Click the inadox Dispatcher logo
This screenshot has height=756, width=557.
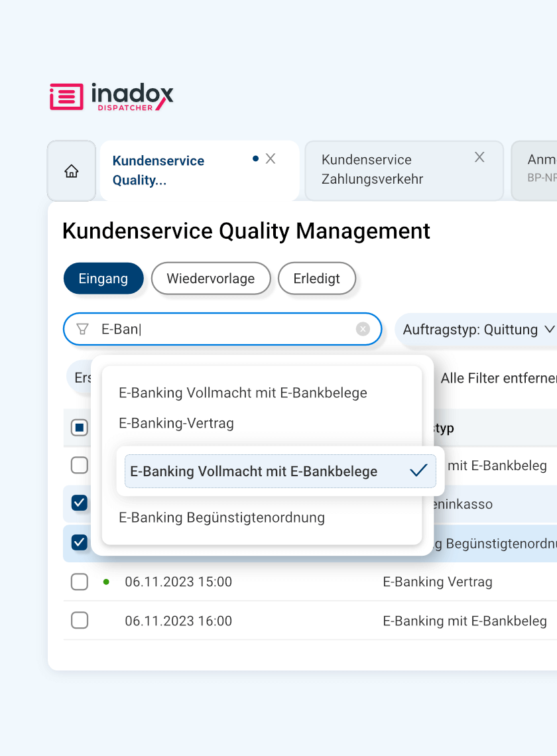point(111,96)
